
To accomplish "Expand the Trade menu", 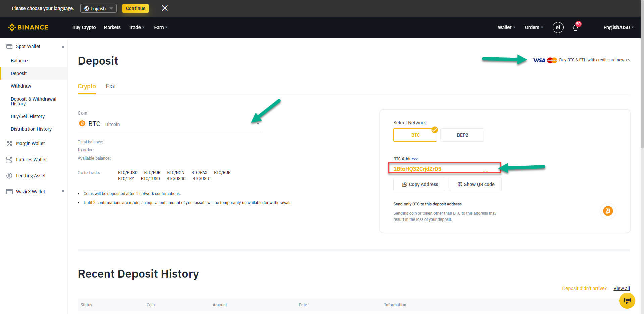I will point(137,27).
